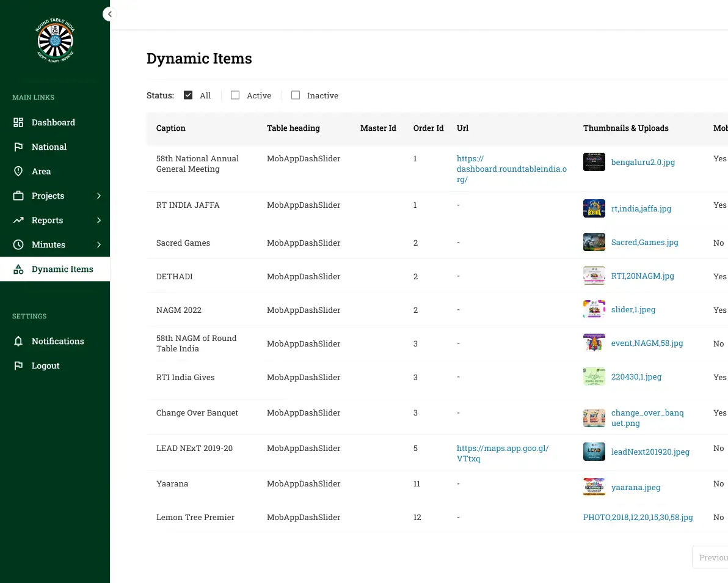
Task: Go to National section
Action: (x=55, y=147)
